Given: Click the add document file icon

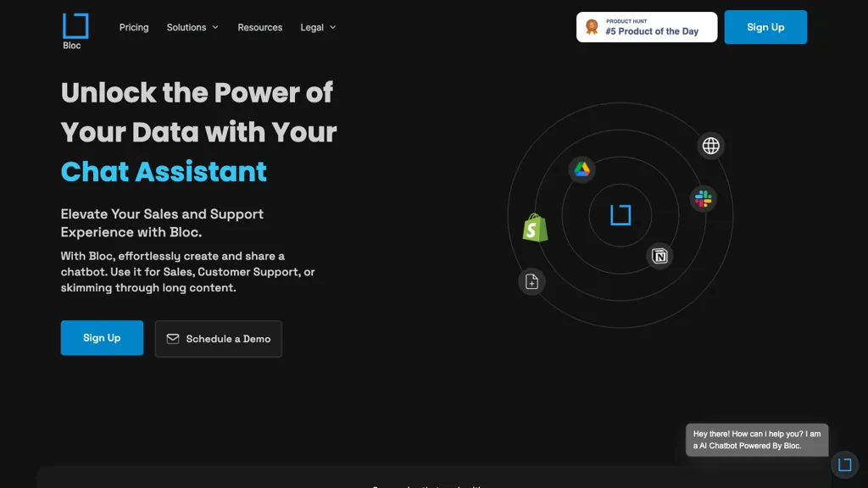Looking at the screenshot, I should 531,282.
